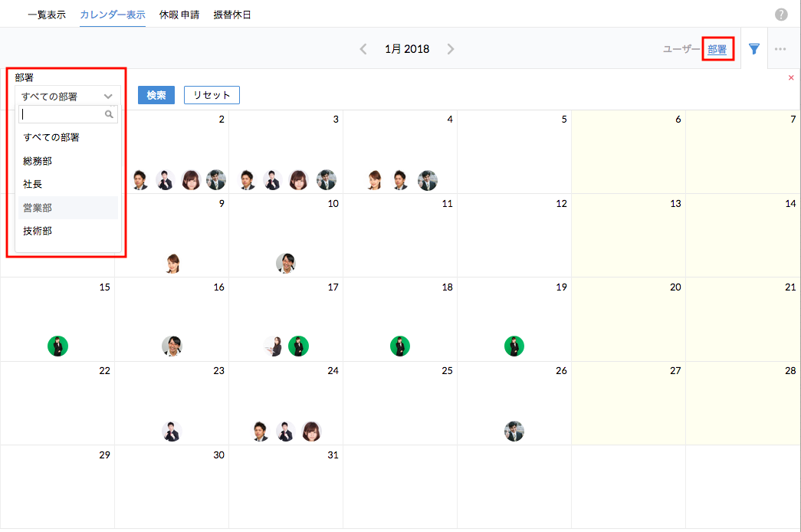Click the filter funnel icon
This screenshot has width=801, height=532.
[754, 49]
